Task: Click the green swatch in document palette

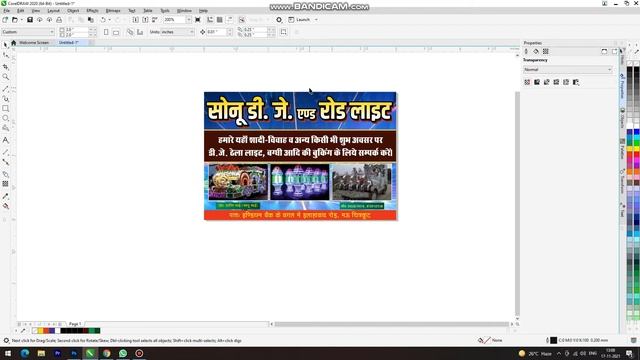Action: coord(92,331)
